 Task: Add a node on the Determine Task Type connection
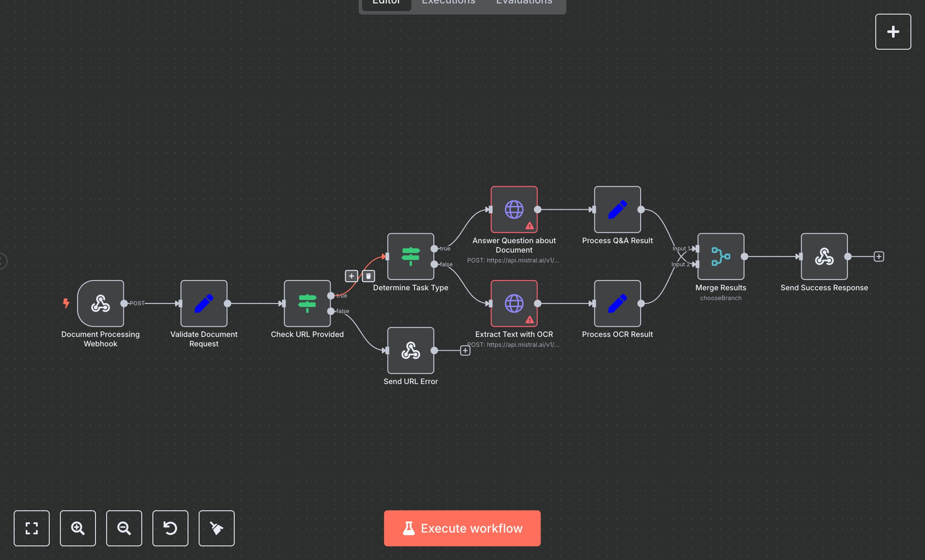pyautogui.click(x=351, y=276)
